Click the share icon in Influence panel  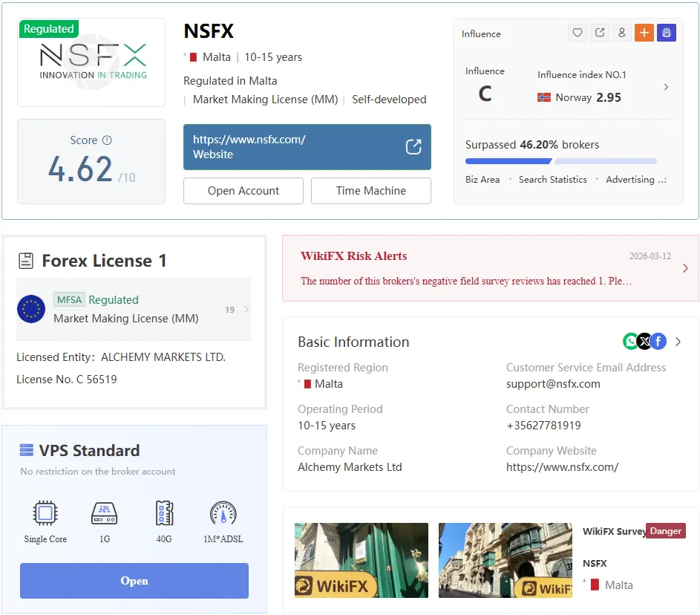600,33
